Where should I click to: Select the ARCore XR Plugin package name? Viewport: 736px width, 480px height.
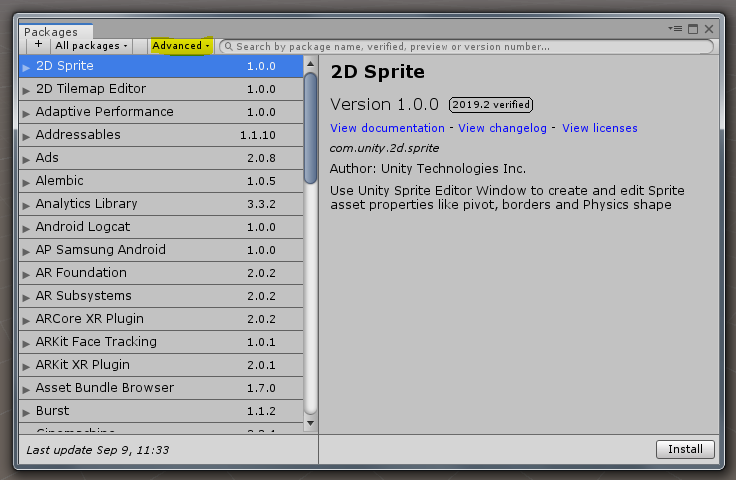tap(90, 319)
